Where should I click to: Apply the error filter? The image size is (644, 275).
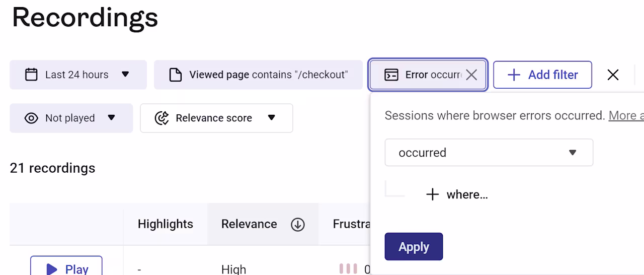tap(414, 247)
